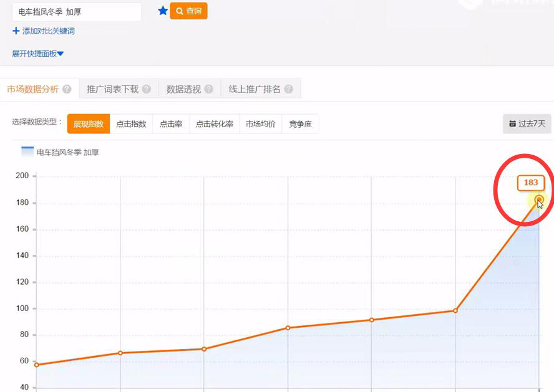This screenshot has width=554, height=392.
Task: Click the blue star favorite icon
Action: [x=163, y=11]
